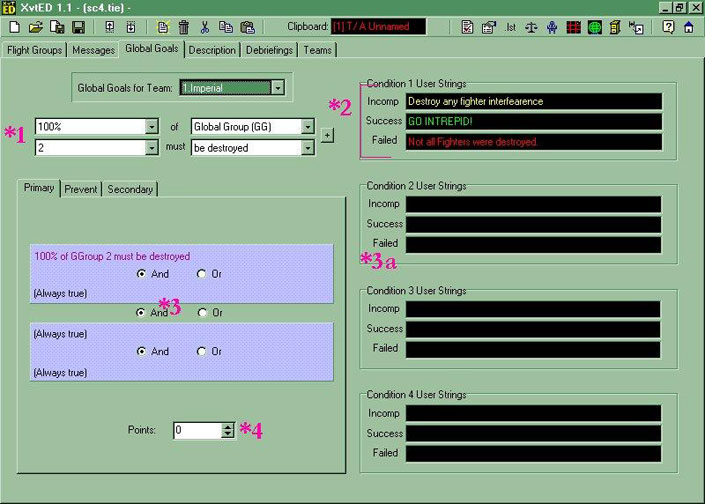Select Or between the two condition blocks
The height and width of the screenshot is (504, 705).
[x=202, y=312]
